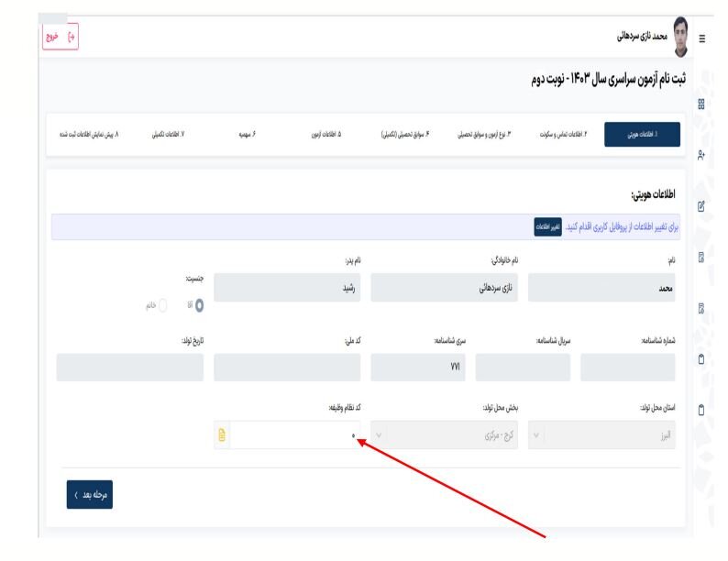The image size is (728, 561).
Task: Select the خانم gender radio button
Action: pos(162,305)
